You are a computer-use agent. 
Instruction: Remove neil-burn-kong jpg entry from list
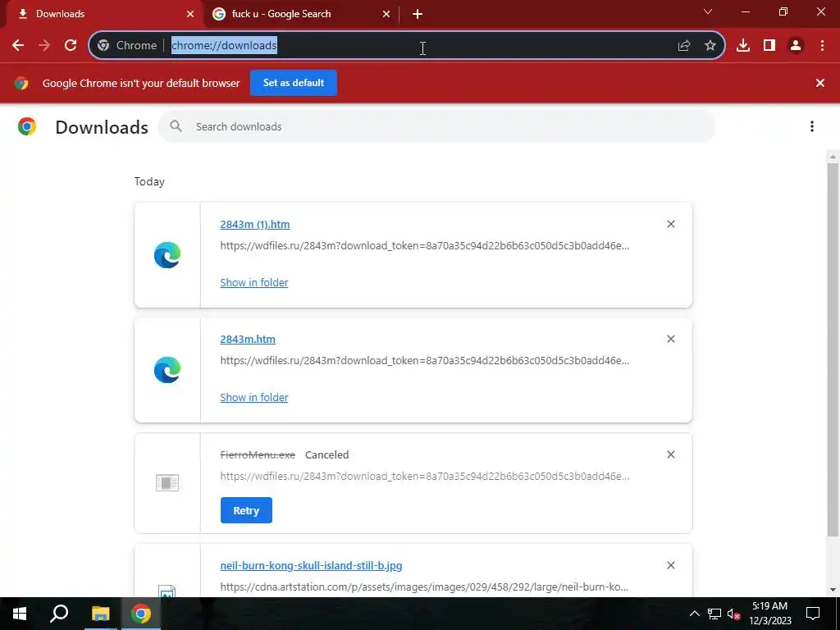coord(671,565)
